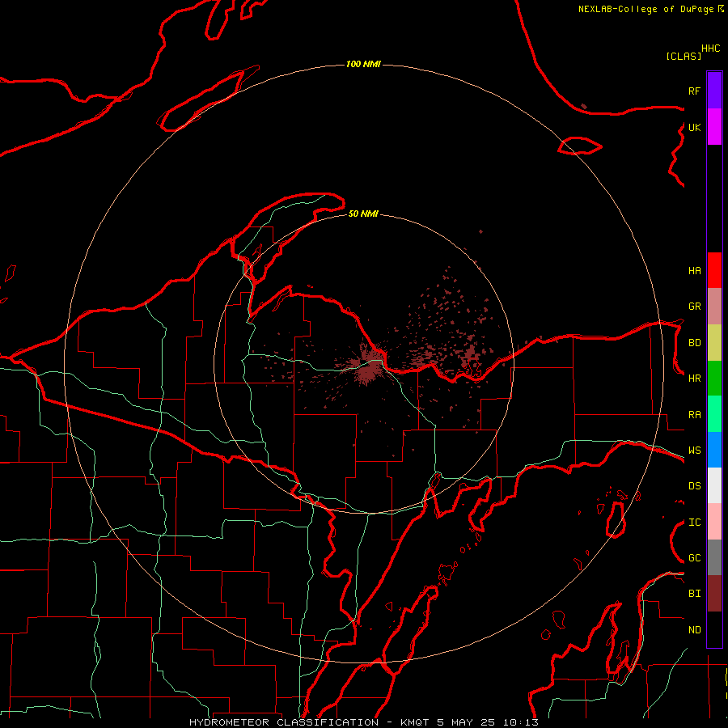This screenshot has width=728, height=728.
Task: Click the UK magenta legend swatch
Action: point(714,127)
